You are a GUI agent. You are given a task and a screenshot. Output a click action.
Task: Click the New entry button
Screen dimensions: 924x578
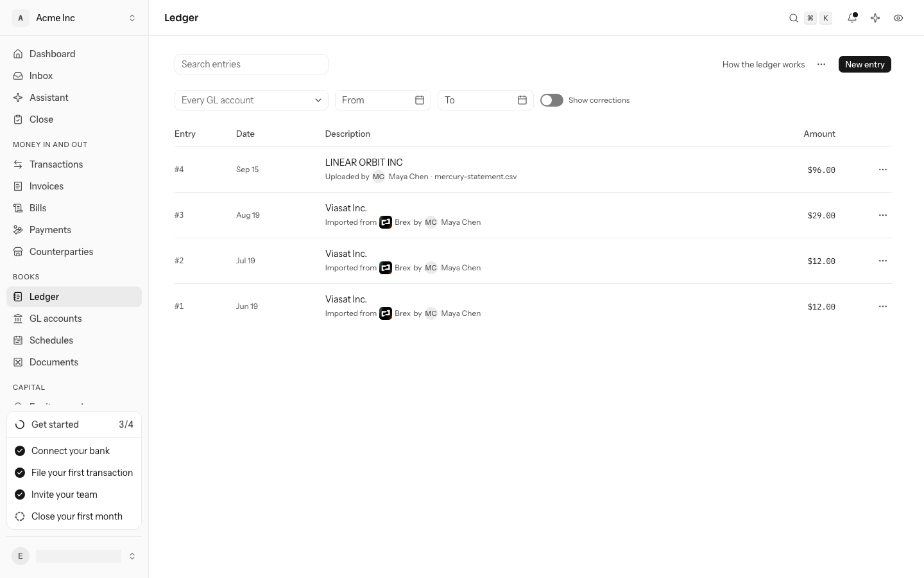(865, 64)
